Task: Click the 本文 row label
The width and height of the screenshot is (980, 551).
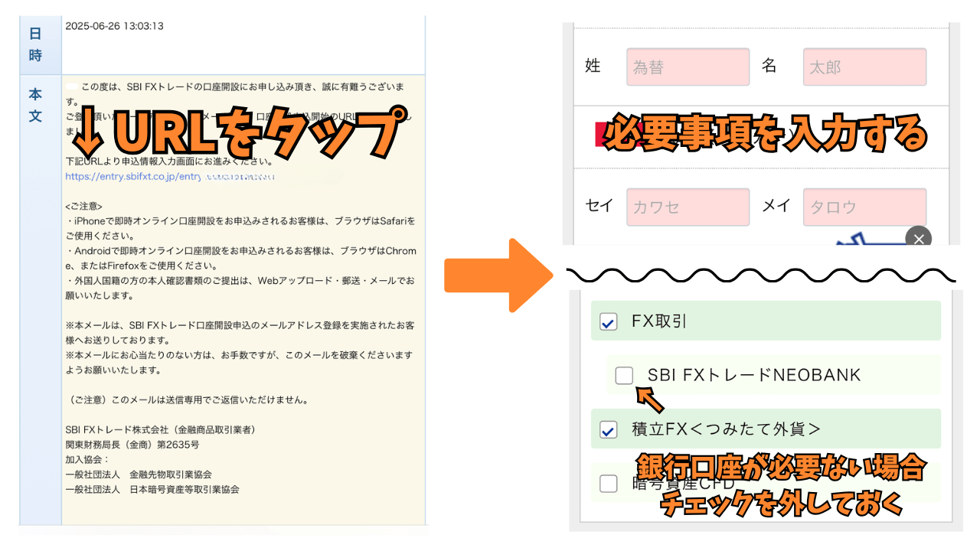Action: 35,106
